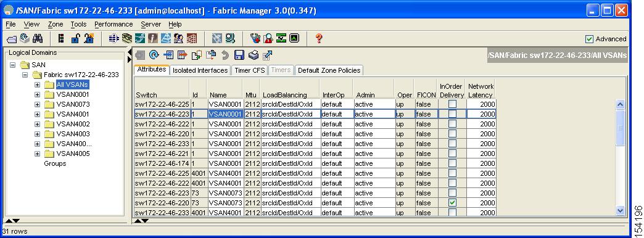Click the blue floppy disk save icon

click(239, 55)
